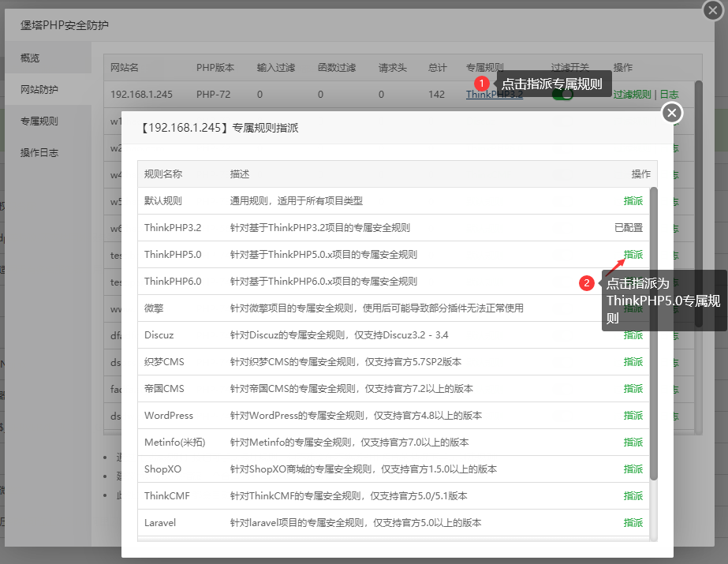
Task: Assign the 织梦CMS rule
Action: [x=633, y=362]
